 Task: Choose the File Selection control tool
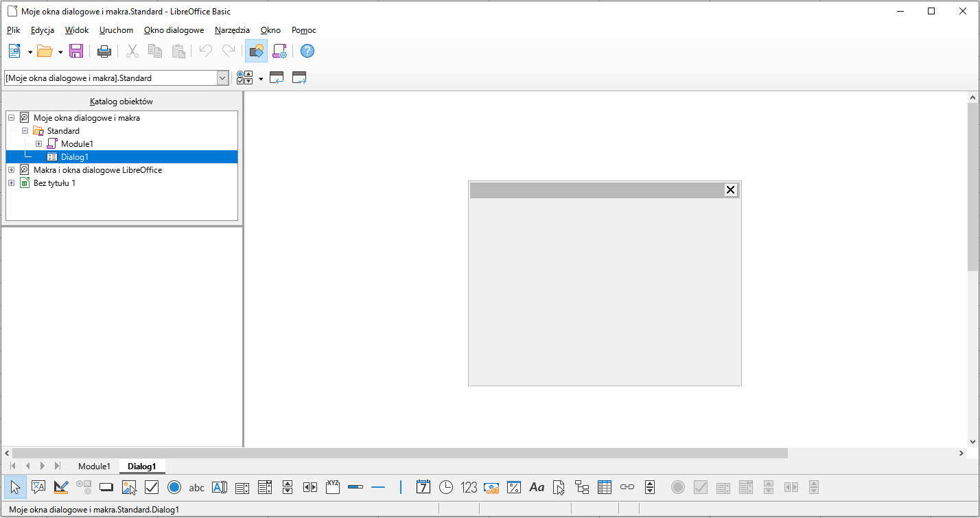click(559, 487)
